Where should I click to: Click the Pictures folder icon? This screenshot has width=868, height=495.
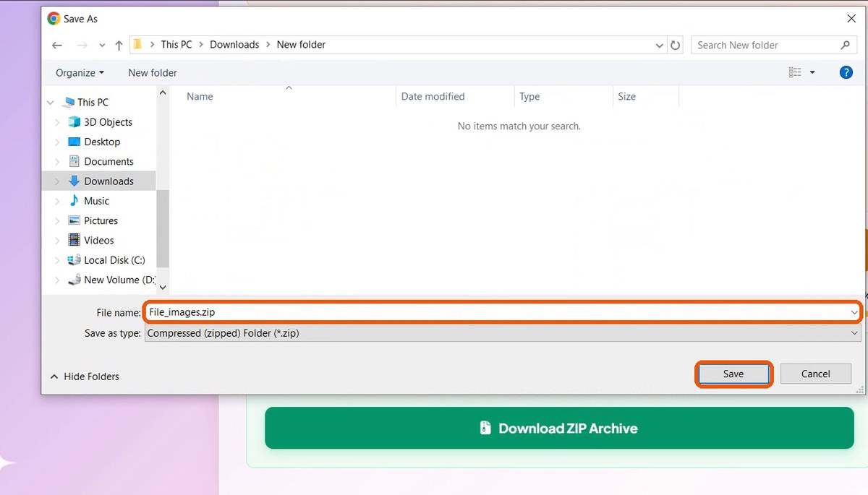pyautogui.click(x=74, y=220)
